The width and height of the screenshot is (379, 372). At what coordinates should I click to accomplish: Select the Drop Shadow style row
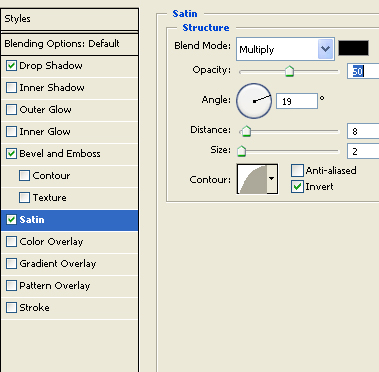pyautogui.click(x=70, y=66)
